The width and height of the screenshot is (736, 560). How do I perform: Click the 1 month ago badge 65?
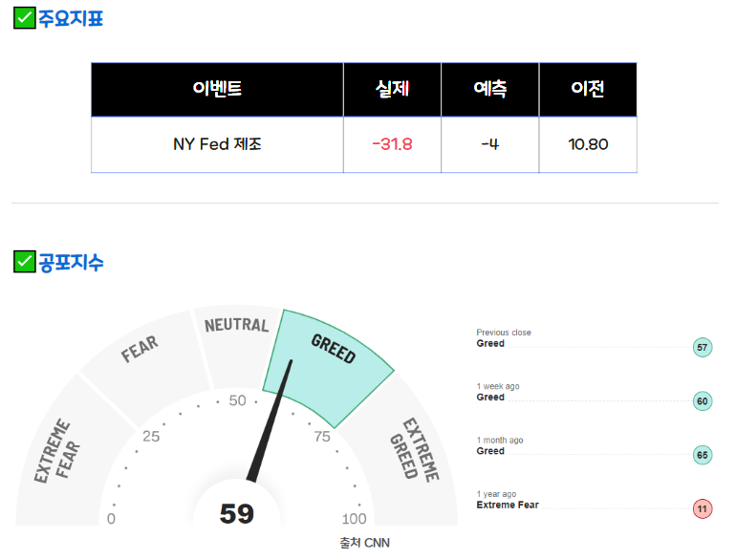click(703, 455)
